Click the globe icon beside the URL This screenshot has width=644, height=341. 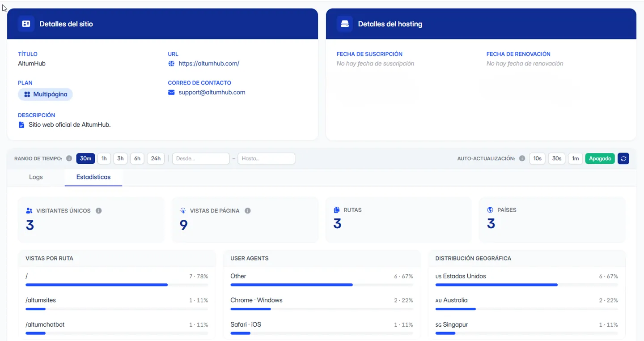point(171,64)
